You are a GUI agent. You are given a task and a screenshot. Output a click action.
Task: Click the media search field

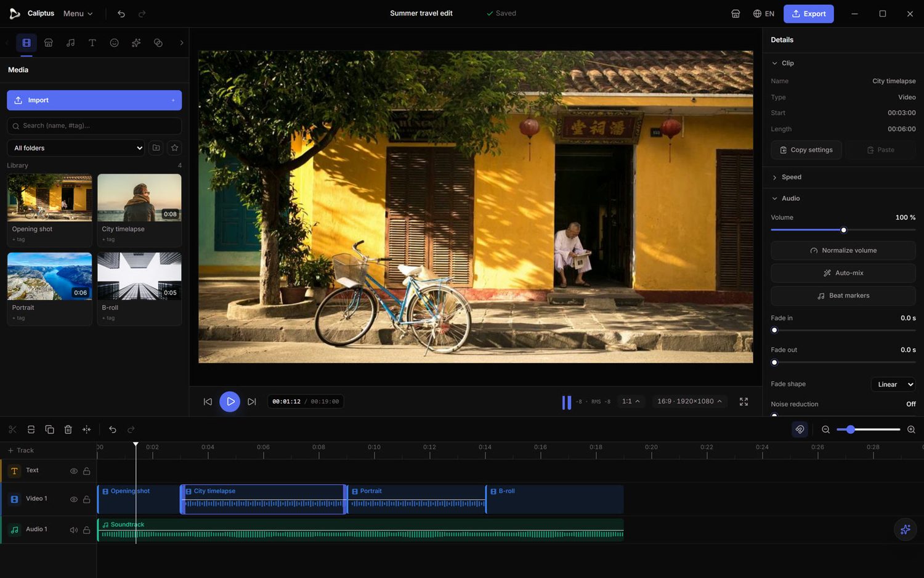(94, 126)
